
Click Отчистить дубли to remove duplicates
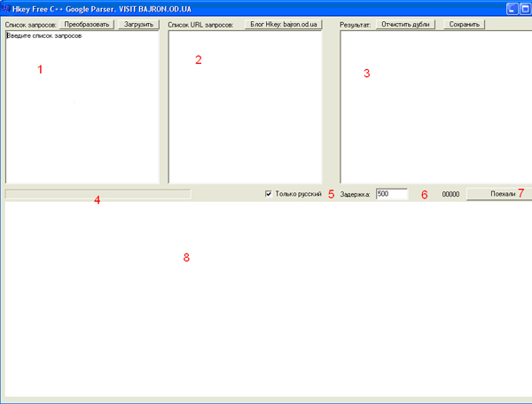point(404,24)
